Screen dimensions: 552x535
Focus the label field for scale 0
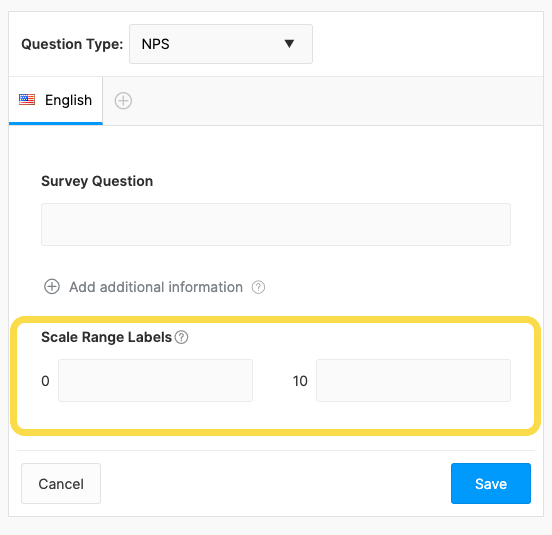coord(155,380)
